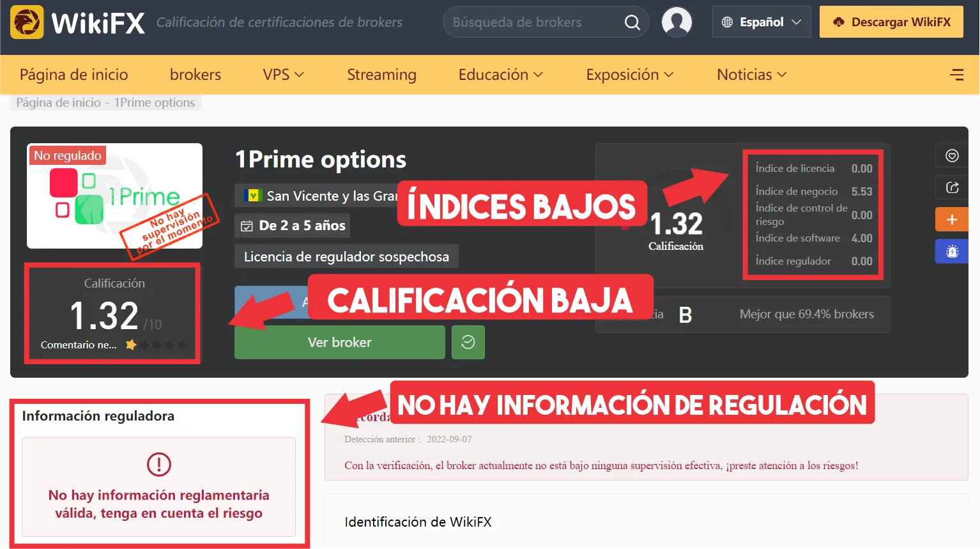Click the green refresh icon beside Ver broker

pyautogui.click(x=468, y=343)
